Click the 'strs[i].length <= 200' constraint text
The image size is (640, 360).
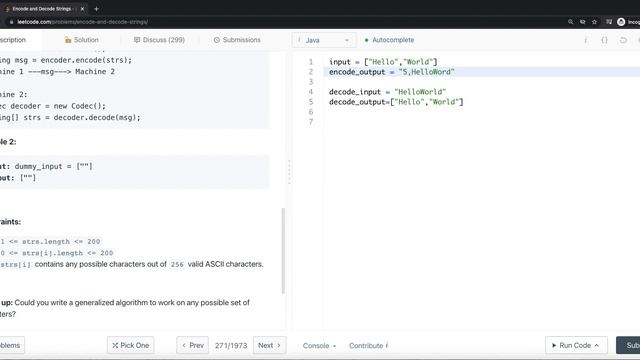coord(67,253)
